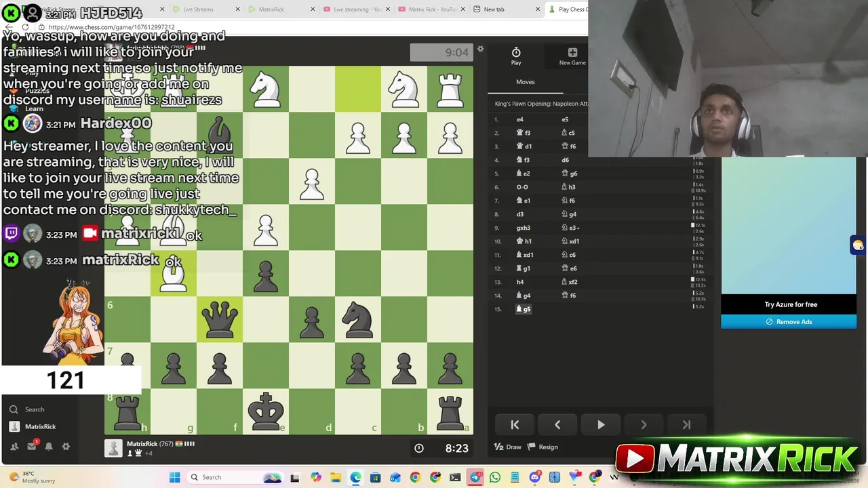The width and height of the screenshot is (868, 488).
Task: Click the black queen on f6
Action: [220, 320]
